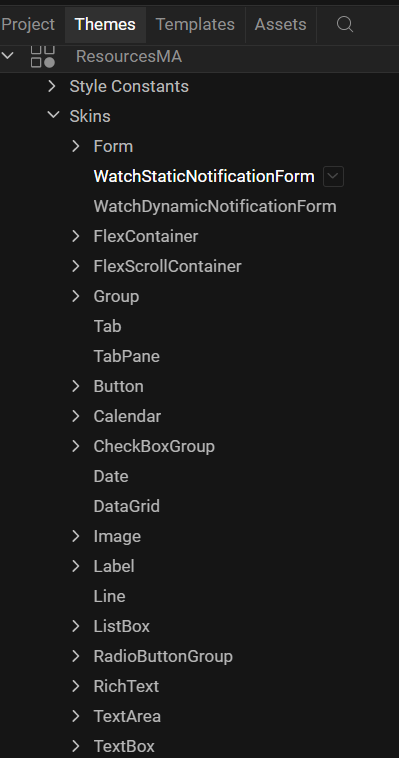Select the Date skin item
The height and width of the screenshot is (758, 399).
[111, 476]
